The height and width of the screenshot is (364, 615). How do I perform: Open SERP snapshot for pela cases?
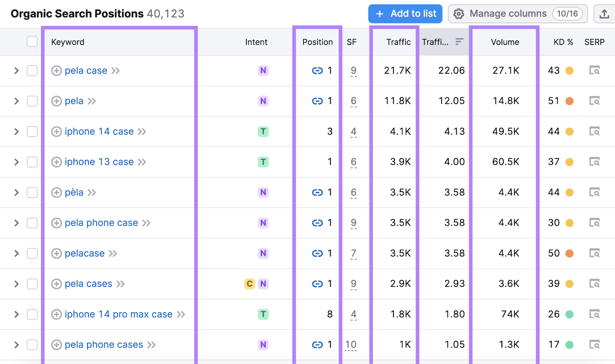point(594,284)
